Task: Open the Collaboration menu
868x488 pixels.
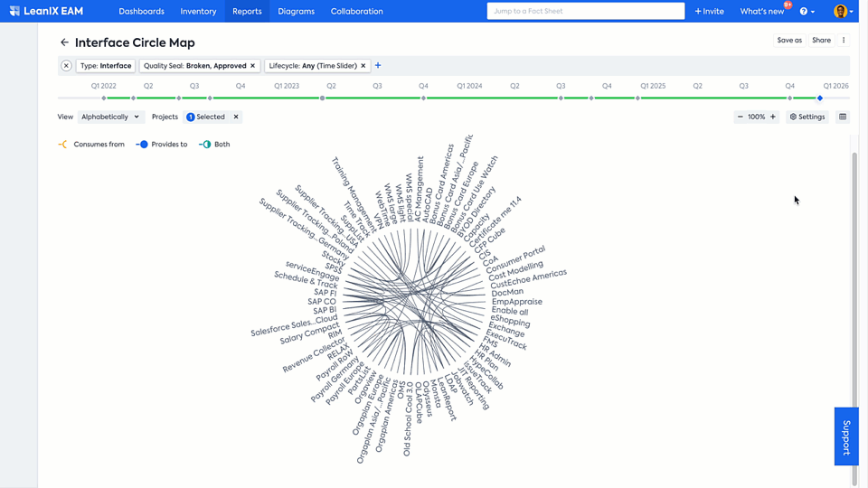Action: coord(356,11)
